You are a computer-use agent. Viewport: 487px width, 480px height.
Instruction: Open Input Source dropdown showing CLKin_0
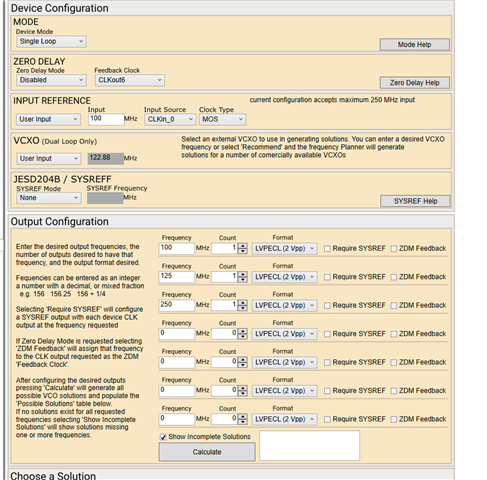pyautogui.click(x=170, y=119)
